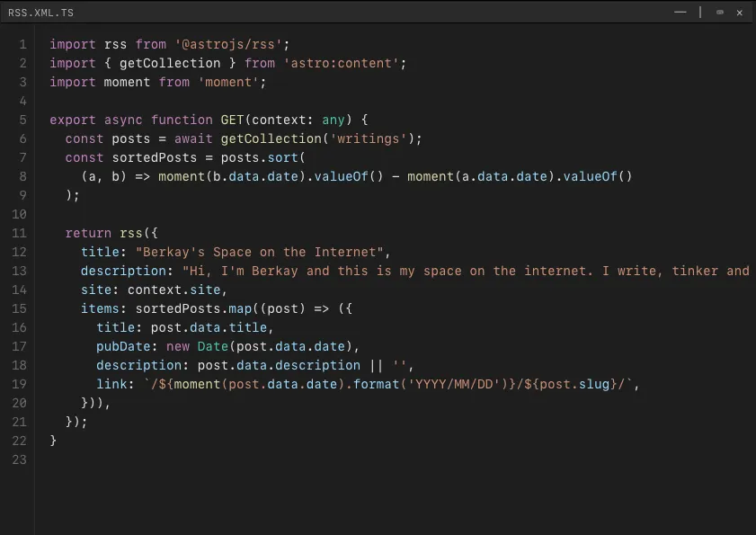The width and height of the screenshot is (756, 535).
Task: Click the 'writings' collection string
Action: point(369,139)
